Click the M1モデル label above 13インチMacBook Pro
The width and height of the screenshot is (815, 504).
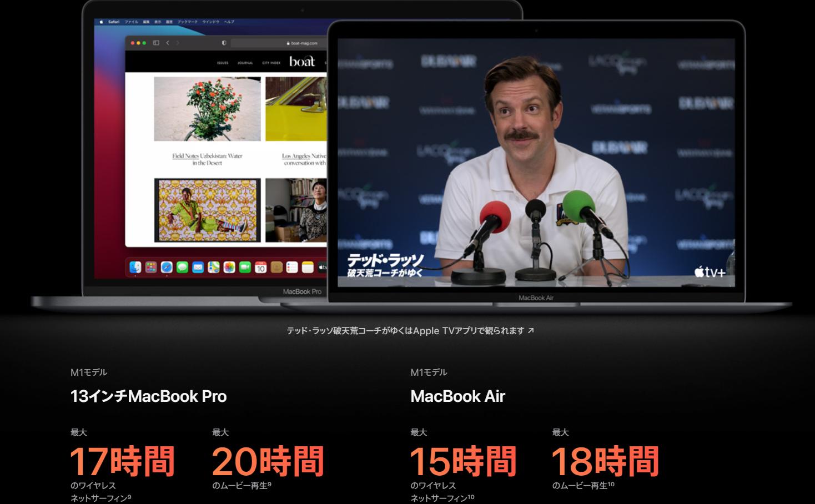(89, 372)
